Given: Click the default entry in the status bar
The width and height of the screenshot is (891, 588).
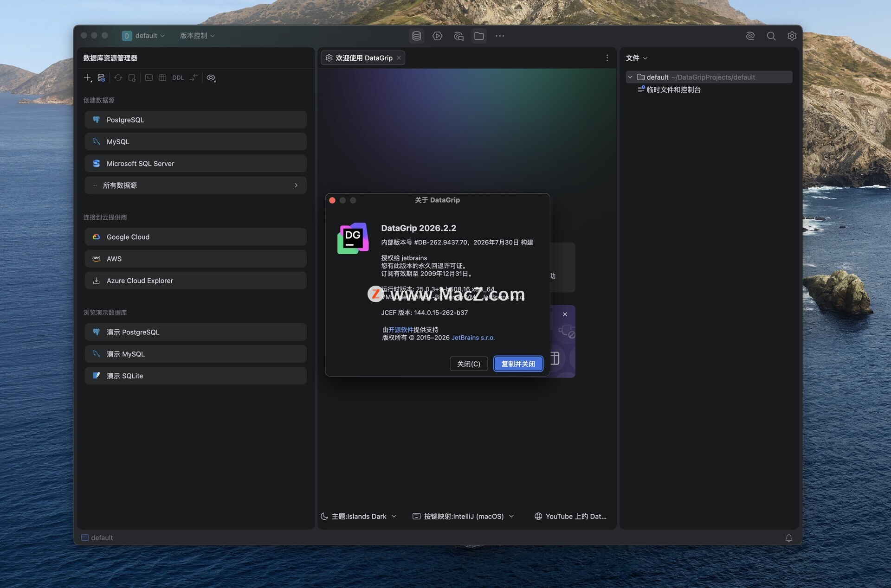Looking at the screenshot, I should tap(97, 538).
